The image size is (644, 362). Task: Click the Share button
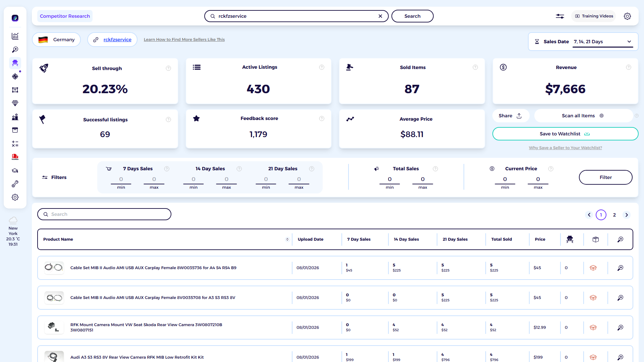pyautogui.click(x=510, y=116)
